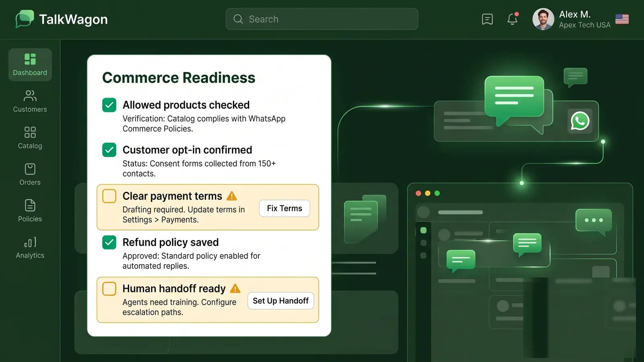Click the Analytics bar chart icon
This screenshot has width=644, height=362.
[30, 242]
